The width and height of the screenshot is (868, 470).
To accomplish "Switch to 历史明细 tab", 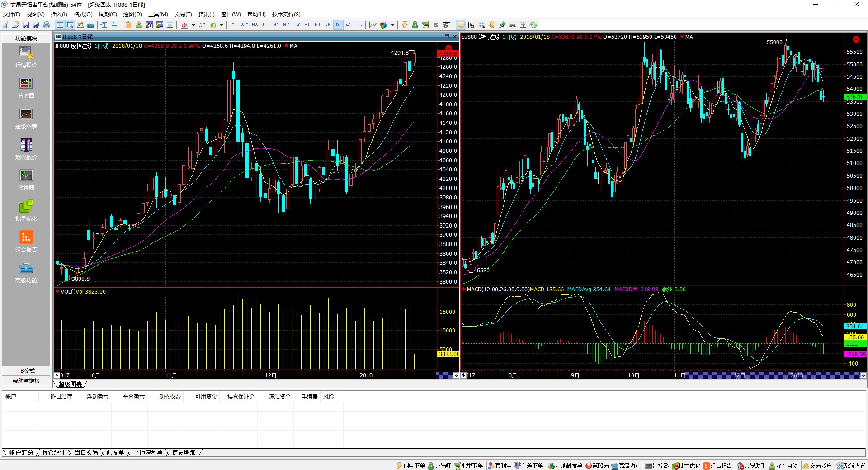I will [x=184, y=452].
